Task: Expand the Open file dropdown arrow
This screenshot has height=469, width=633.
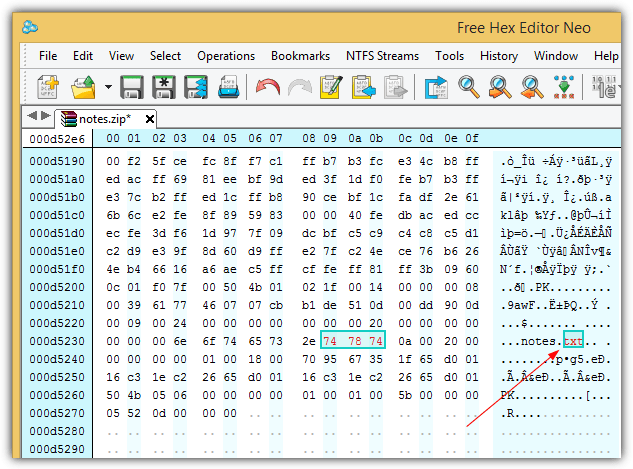Action: pyautogui.click(x=108, y=87)
